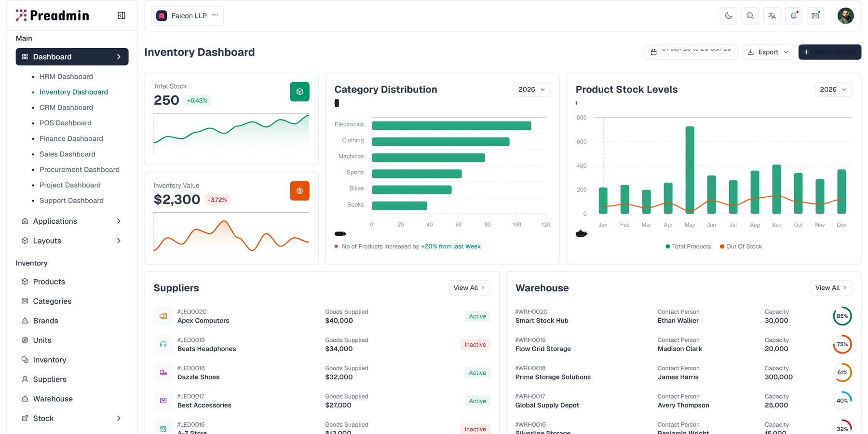The width and height of the screenshot is (868, 434).
Task: Click the Dashboard grid icon
Action: pos(25,57)
